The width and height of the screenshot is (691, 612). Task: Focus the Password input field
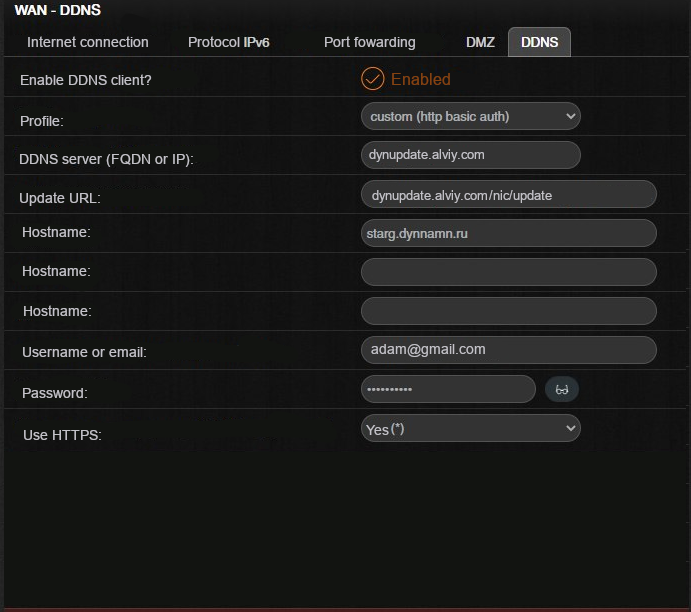448,389
